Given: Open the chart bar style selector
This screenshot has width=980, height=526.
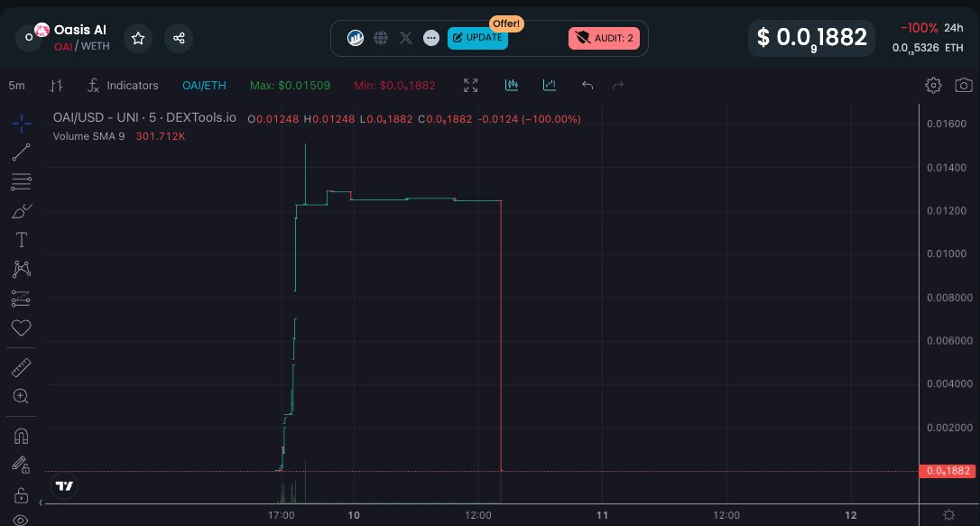Looking at the screenshot, I should [56, 86].
